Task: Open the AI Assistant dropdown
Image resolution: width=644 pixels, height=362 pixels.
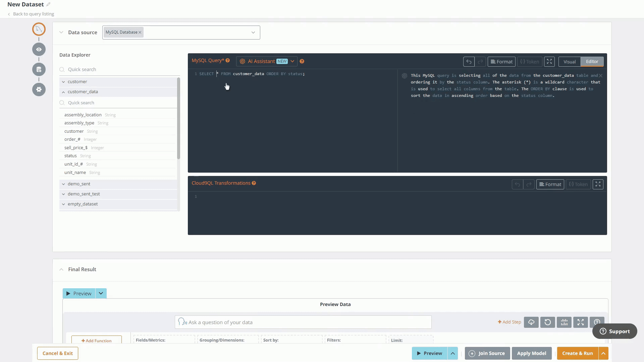Action: [x=292, y=61]
